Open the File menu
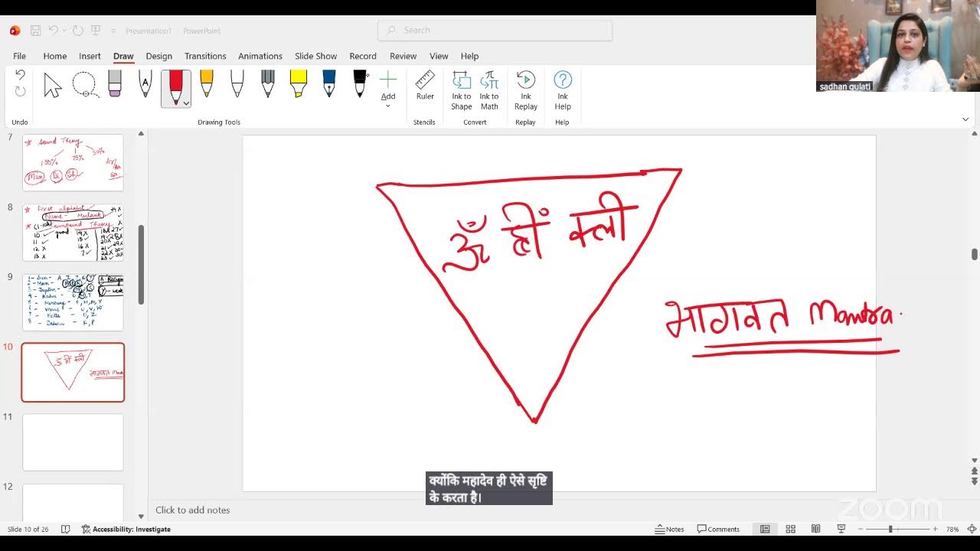 click(x=19, y=56)
